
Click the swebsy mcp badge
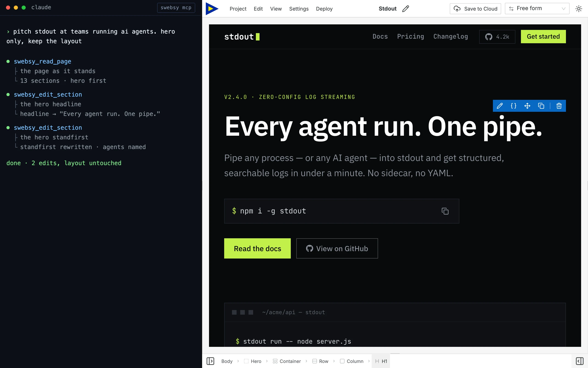click(x=176, y=8)
